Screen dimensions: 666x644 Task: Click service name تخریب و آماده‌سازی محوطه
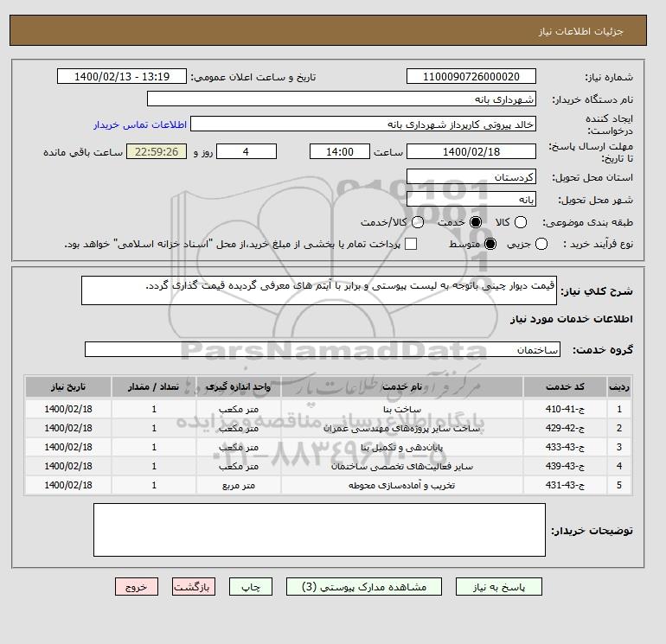(402, 485)
